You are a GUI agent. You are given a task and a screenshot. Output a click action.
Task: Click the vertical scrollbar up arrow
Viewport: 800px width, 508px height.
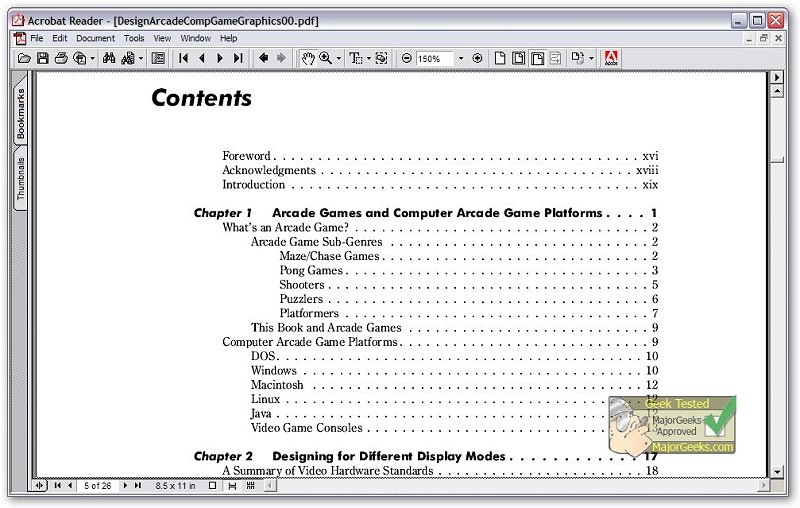click(x=777, y=92)
